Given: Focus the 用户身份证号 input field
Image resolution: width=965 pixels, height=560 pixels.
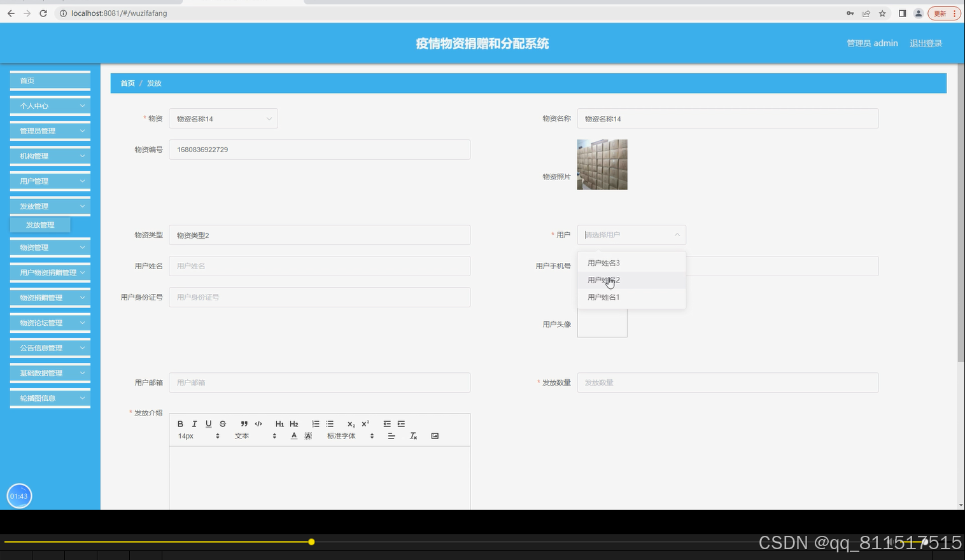Looking at the screenshot, I should tap(320, 297).
